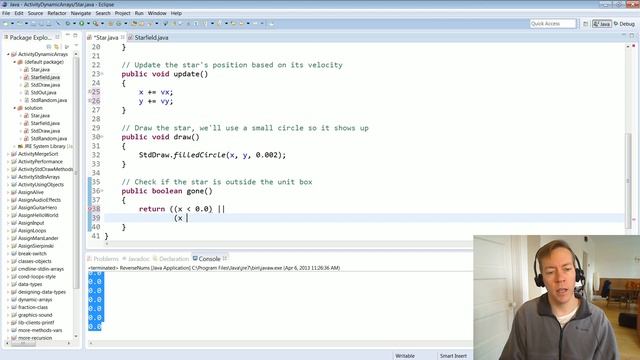The height and width of the screenshot is (360, 640).
Task: Click the Quick Access search field
Action: click(553, 24)
